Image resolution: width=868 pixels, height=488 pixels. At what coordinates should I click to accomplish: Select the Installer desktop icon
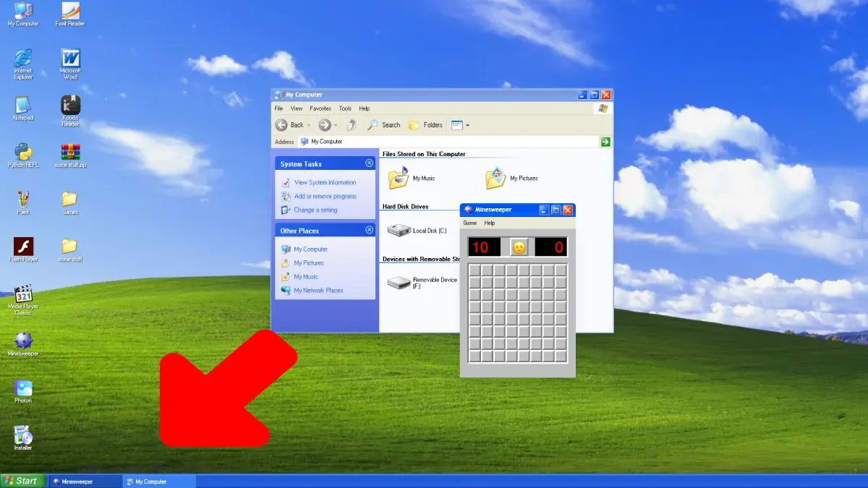coord(23,438)
